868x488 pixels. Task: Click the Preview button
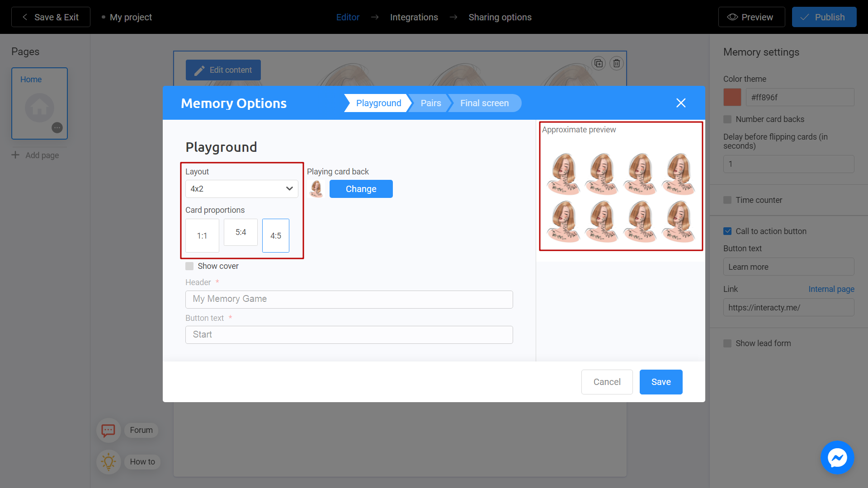point(751,17)
